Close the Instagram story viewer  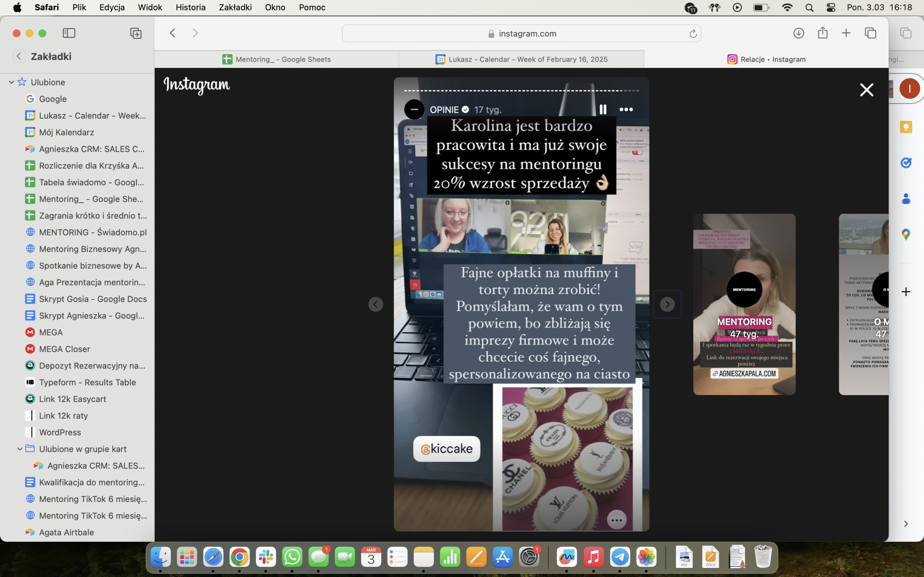coord(866,90)
